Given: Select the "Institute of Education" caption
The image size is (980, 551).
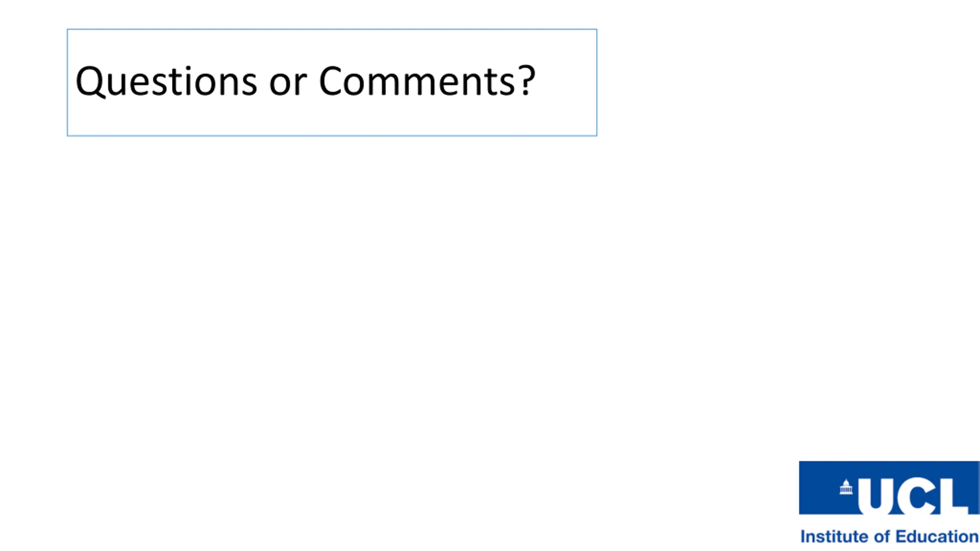Looking at the screenshot, I should point(889,536).
